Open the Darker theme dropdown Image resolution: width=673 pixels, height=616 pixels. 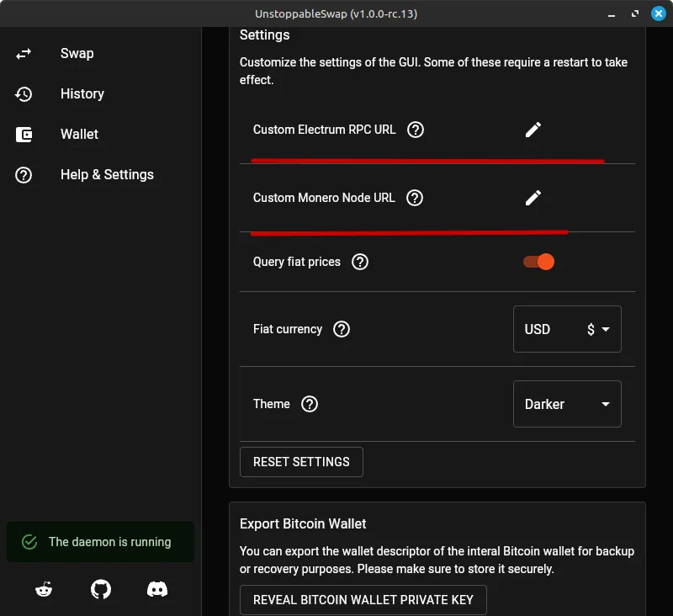click(x=567, y=404)
